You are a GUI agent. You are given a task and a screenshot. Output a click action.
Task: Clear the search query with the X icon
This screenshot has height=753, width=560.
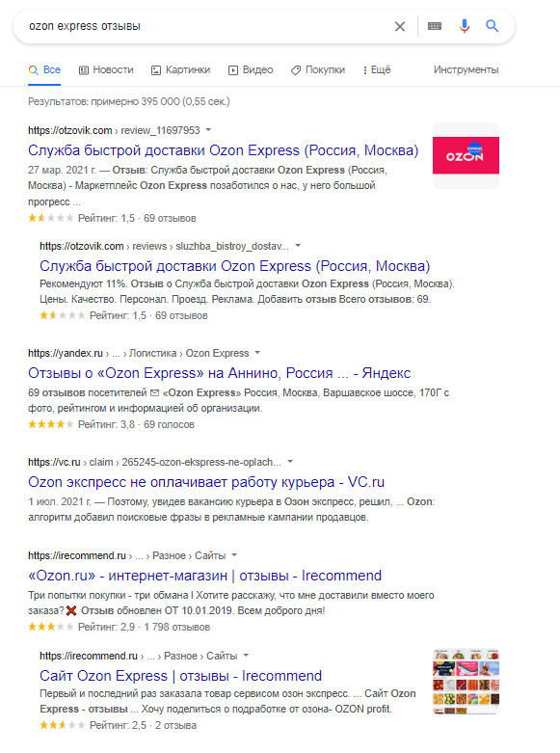400,26
